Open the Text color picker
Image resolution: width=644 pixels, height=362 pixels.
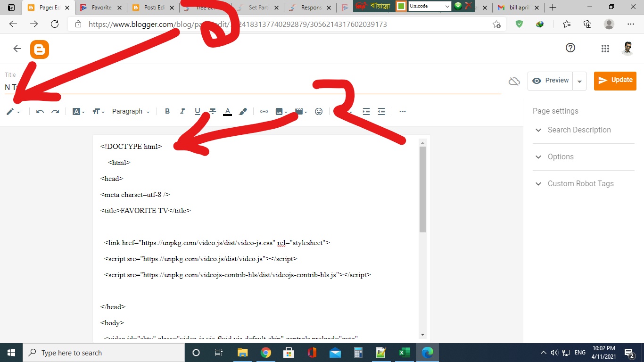click(228, 111)
